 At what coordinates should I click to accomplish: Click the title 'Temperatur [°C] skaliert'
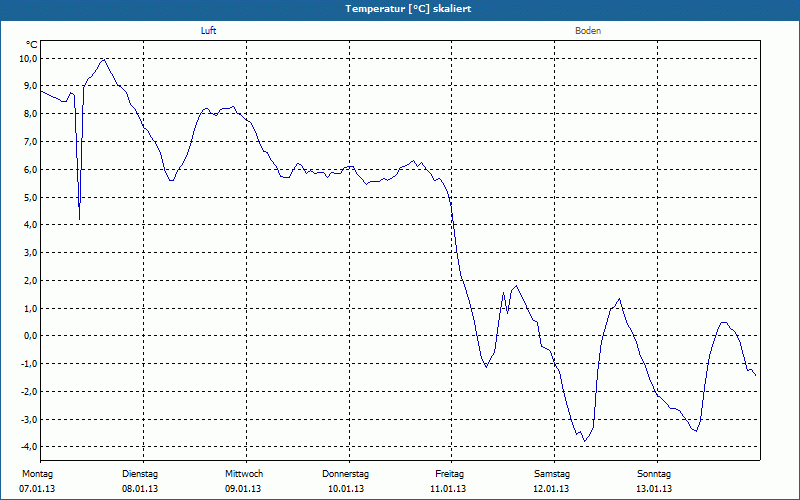coord(408,9)
